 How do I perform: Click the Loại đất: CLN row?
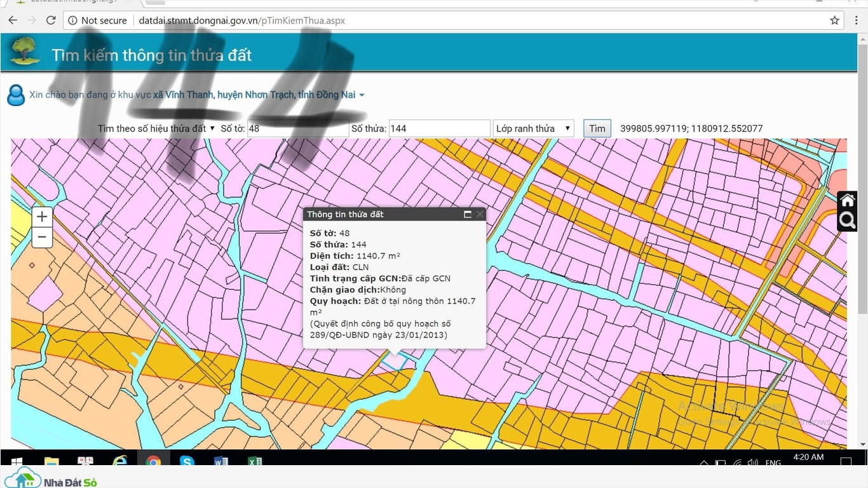click(x=339, y=267)
